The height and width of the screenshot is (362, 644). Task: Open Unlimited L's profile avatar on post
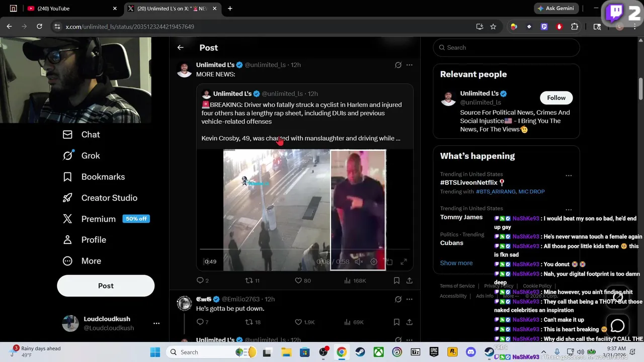185,69
